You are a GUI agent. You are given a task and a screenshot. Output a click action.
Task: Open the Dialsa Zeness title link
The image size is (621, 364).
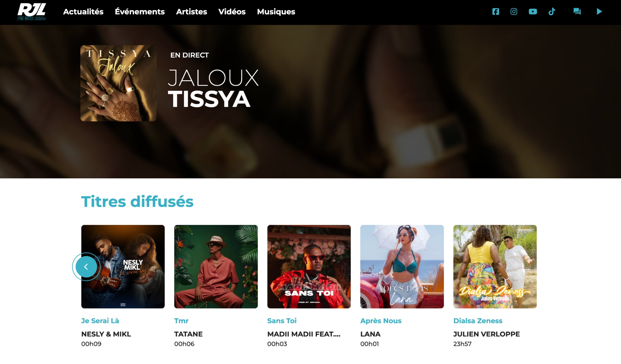click(478, 321)
